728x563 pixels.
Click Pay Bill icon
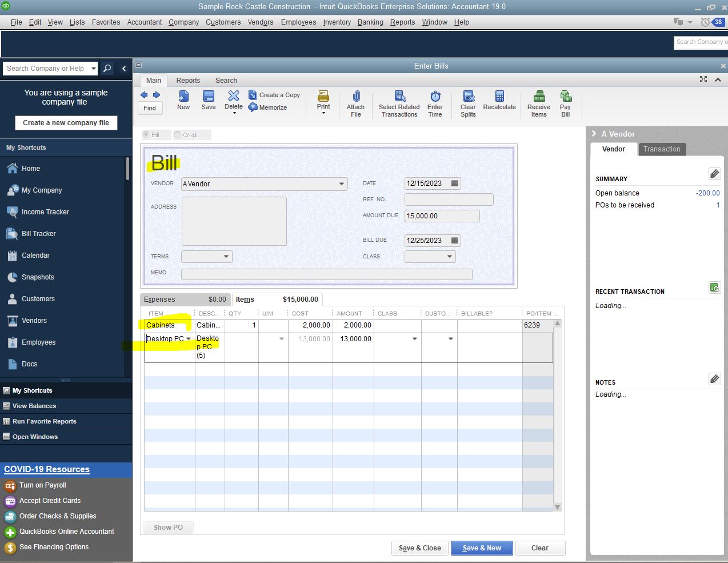click(566, 96)
